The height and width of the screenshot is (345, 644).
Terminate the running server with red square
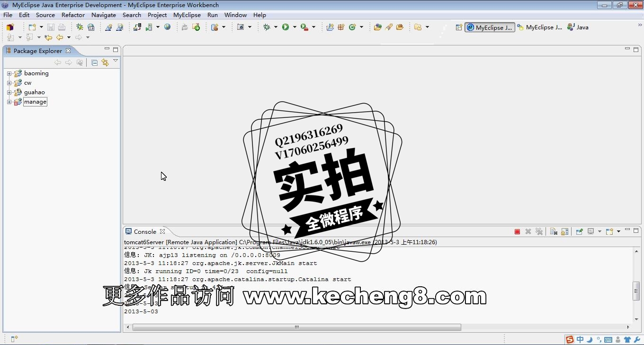click(x=517, y=231)
